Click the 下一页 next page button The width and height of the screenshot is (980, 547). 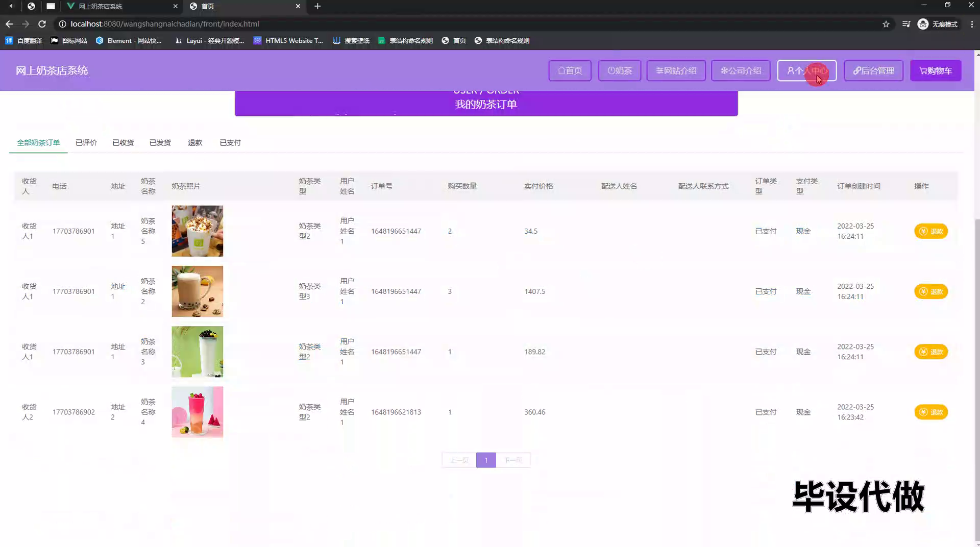pos(513,460)
